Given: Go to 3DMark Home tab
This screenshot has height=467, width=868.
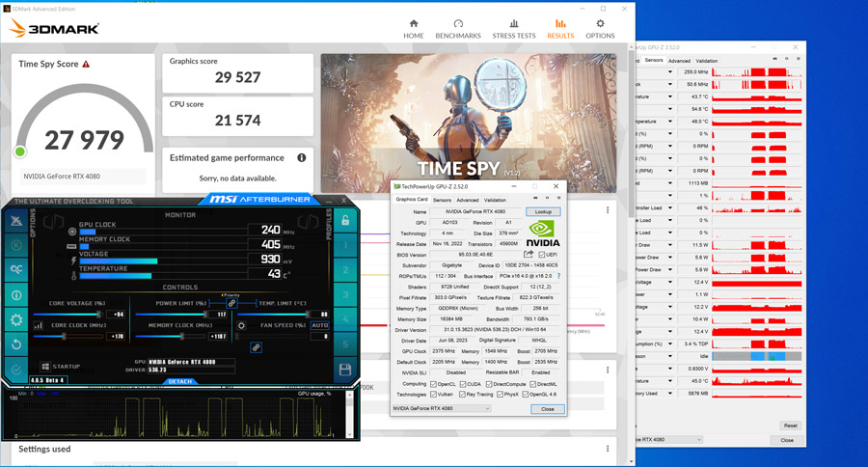Looking at the screenshot, I should [x=414, y=29].
